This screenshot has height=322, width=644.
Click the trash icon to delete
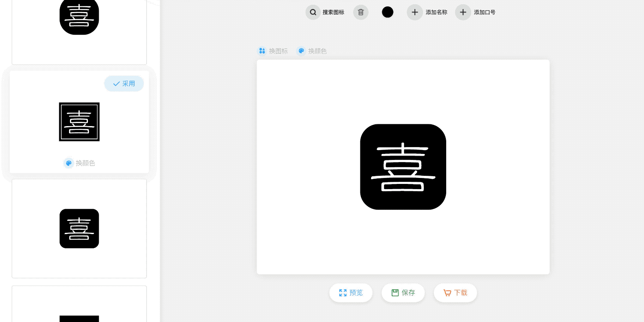point(360,12)
